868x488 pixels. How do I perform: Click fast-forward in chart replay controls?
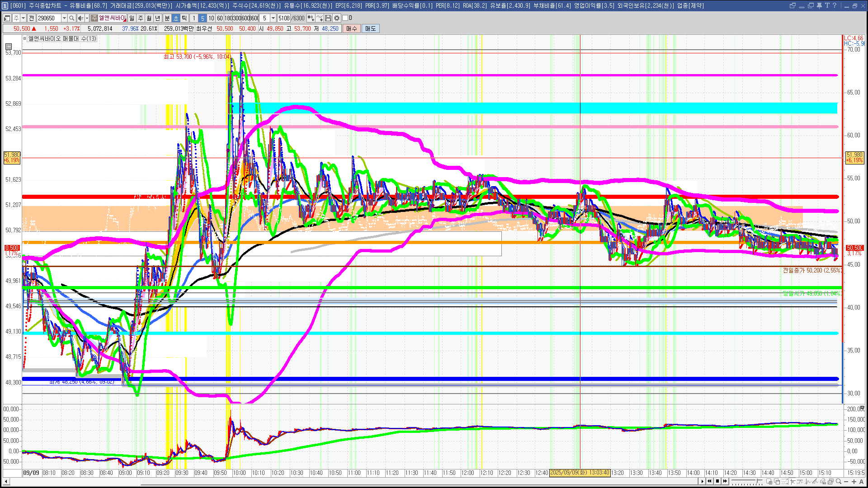725,481
